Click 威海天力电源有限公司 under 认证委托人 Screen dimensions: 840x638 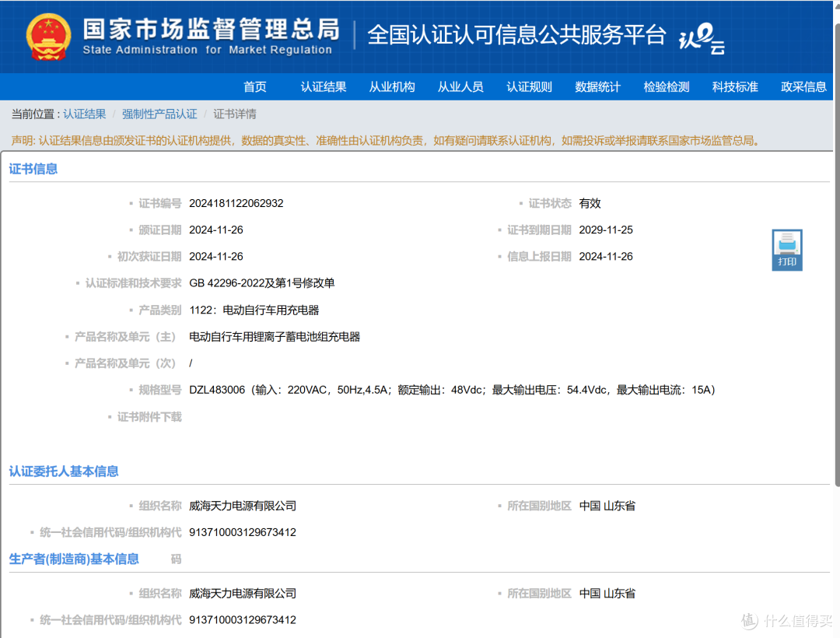[243, 506]
